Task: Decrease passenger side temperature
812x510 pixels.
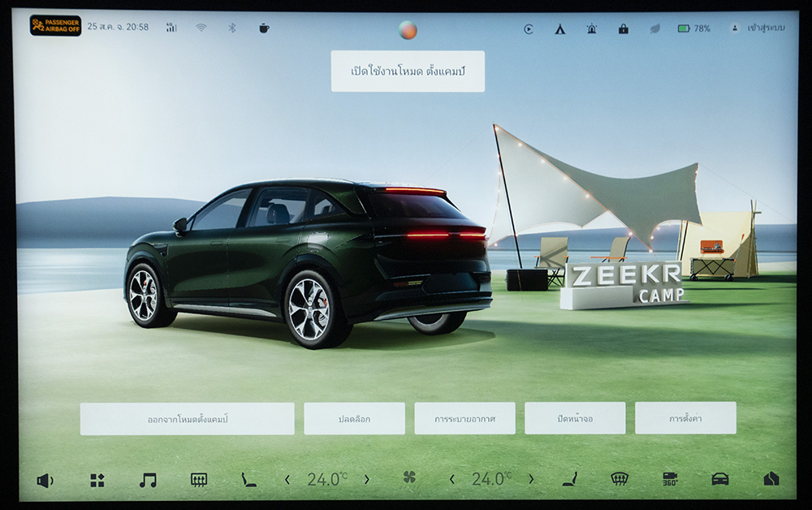Action: [x=452, y=480]
